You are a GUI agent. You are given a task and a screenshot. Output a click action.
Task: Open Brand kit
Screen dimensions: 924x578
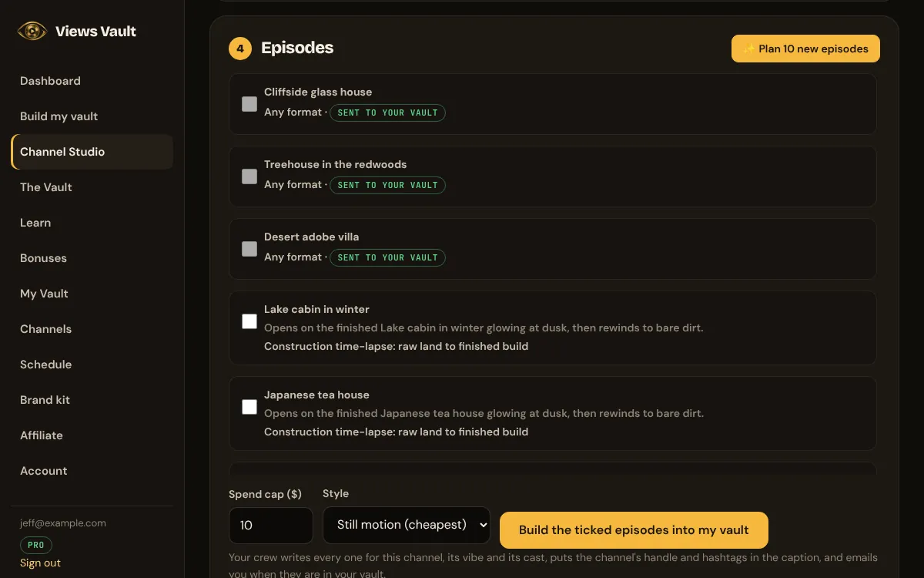point(92,400)
